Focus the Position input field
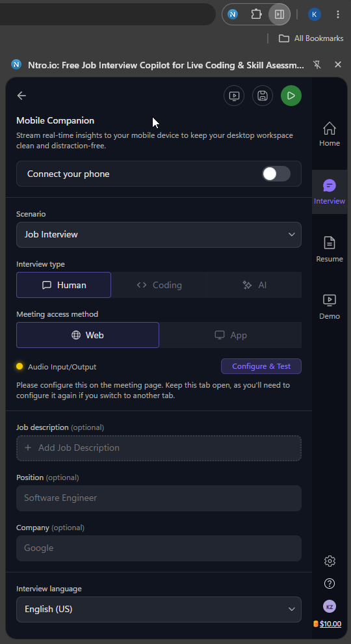This screenshot has height=644, width=351. [x=159, y=498]
